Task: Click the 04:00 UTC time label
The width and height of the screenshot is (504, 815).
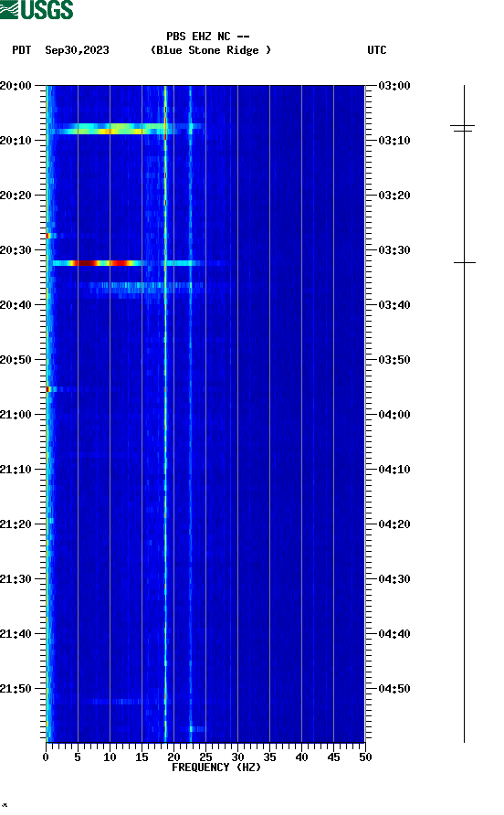Action: pyautogui.click(x=394, y=414)
